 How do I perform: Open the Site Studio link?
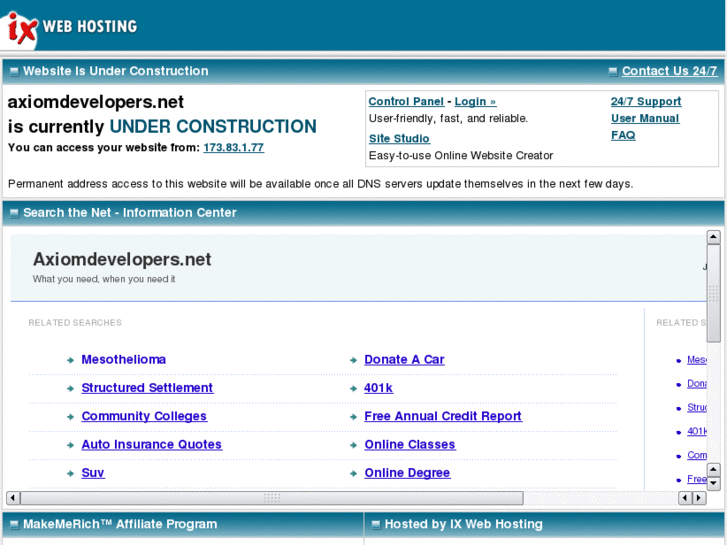tap(399, 138)
